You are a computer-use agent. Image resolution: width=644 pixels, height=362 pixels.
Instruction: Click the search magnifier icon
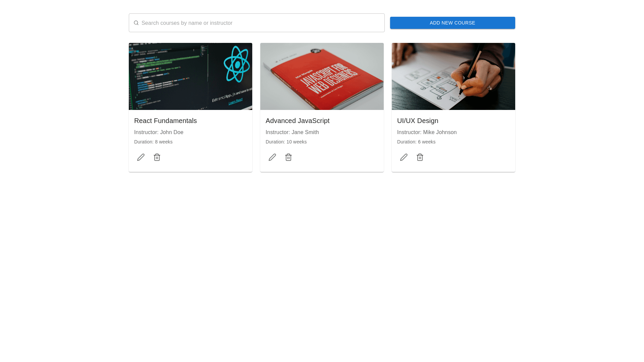(136, 23)
